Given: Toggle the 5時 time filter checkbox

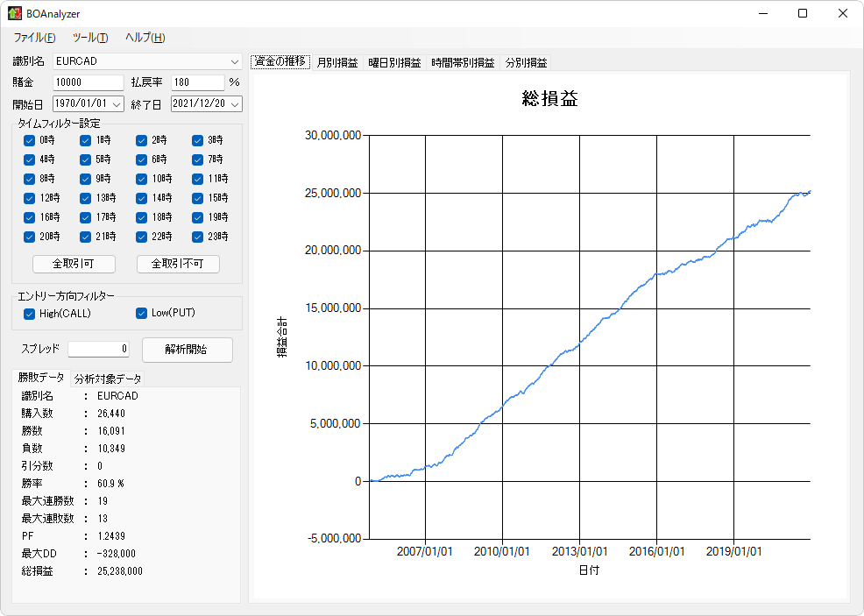Looking at the screenshot, I should [x=85, y=159].
